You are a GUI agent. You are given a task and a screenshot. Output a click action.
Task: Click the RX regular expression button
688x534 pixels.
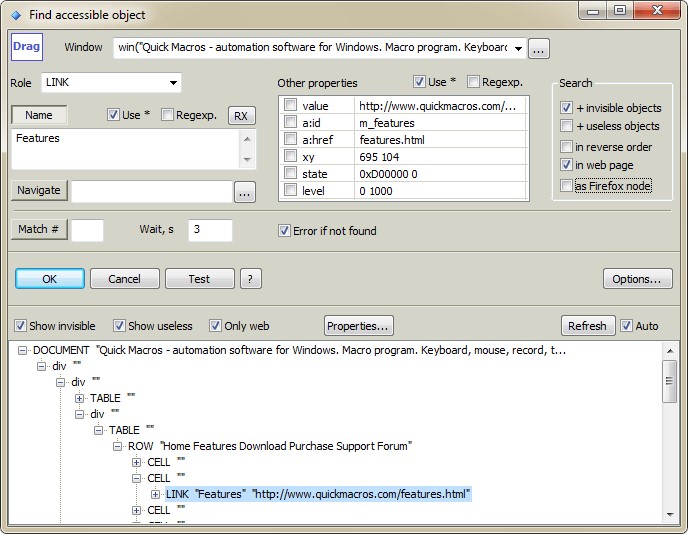241,116
